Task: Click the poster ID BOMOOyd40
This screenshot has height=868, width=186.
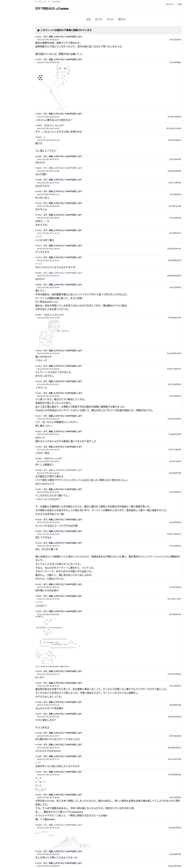Action: pyautogui.click(x=174, y=276)
